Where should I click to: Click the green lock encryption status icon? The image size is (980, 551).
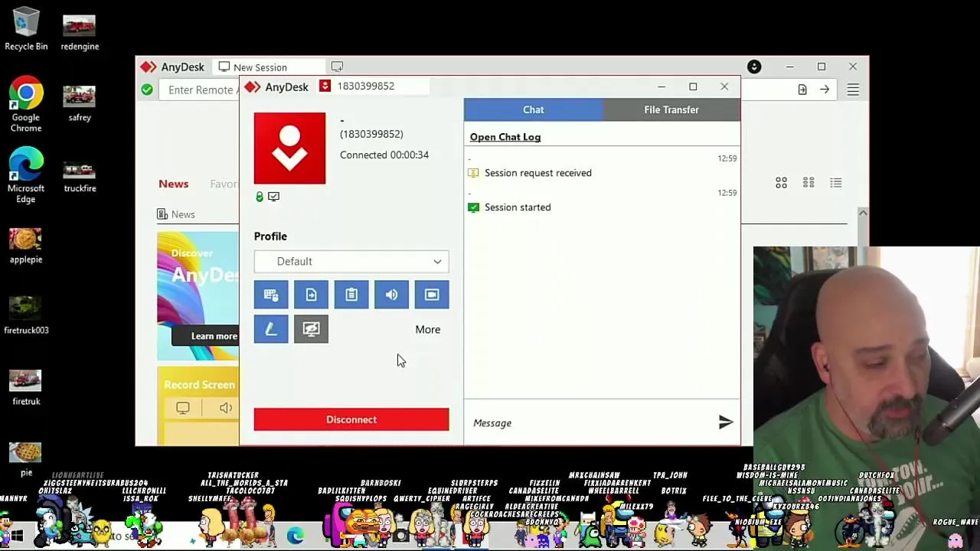click(260, 197)
